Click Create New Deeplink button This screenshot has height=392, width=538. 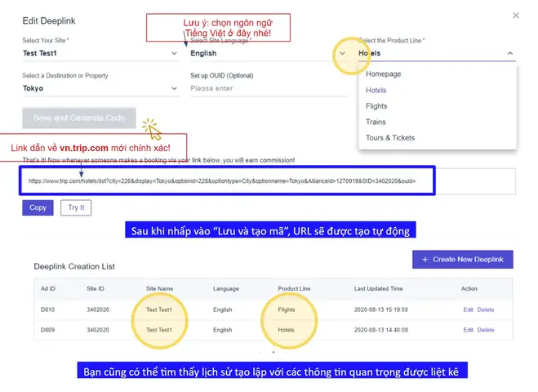tap(462, 260)
